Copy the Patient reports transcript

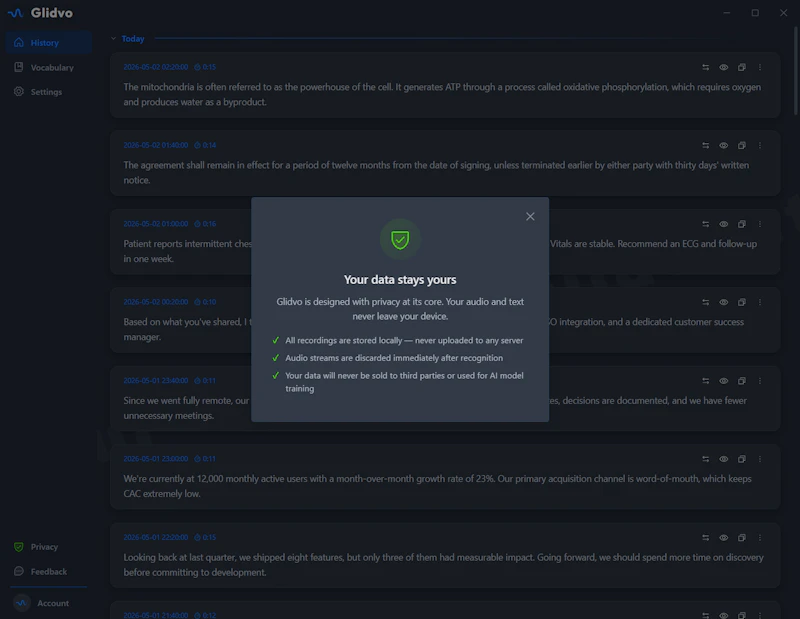[x=742, y=224]
